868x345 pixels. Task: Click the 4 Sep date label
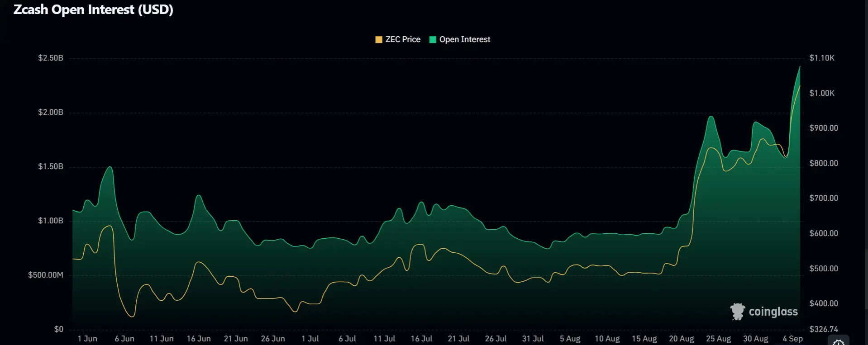click(x=792, y=339)
